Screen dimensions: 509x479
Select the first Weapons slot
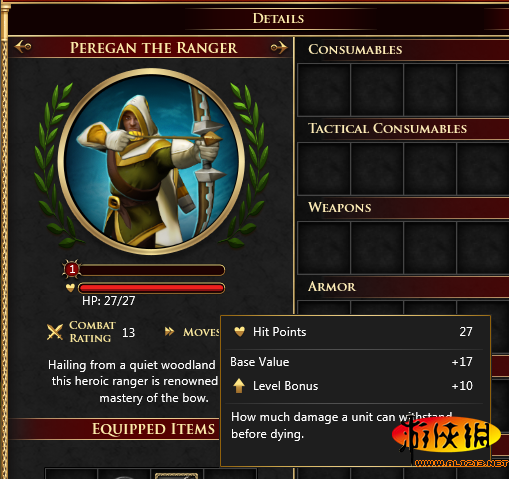coord(324,248)
